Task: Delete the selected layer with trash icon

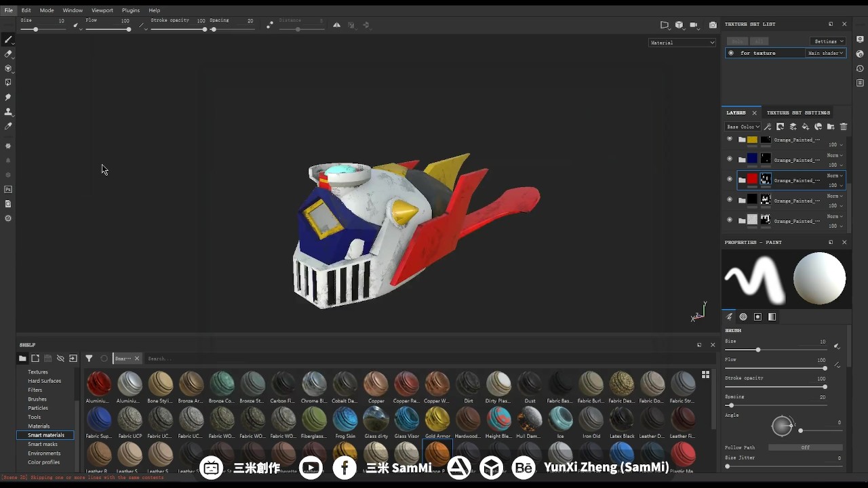Action: (x=844, y=127)
